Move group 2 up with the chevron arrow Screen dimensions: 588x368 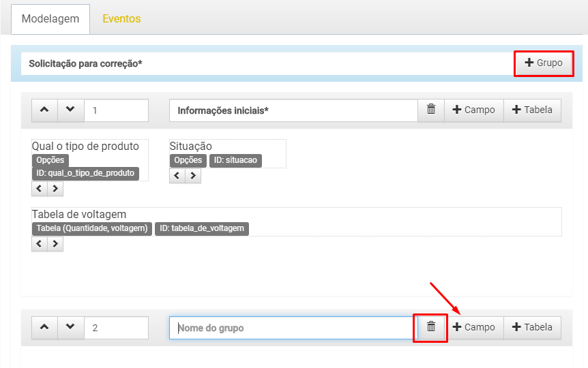pos(44,328)
